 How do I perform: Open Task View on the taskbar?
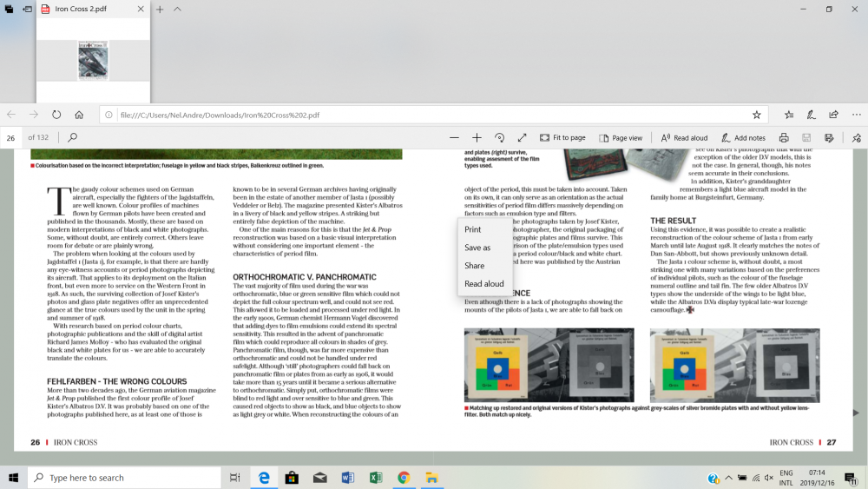click(x=234, y=478)
